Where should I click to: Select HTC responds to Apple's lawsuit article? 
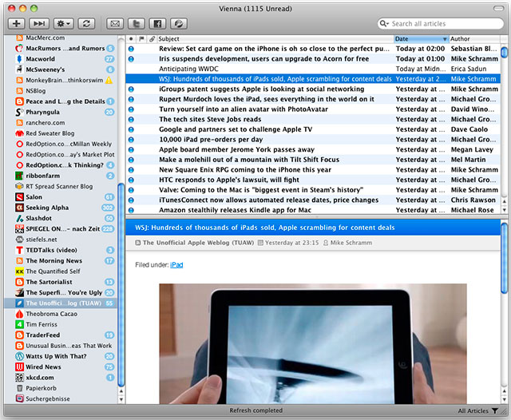[313, 180]
